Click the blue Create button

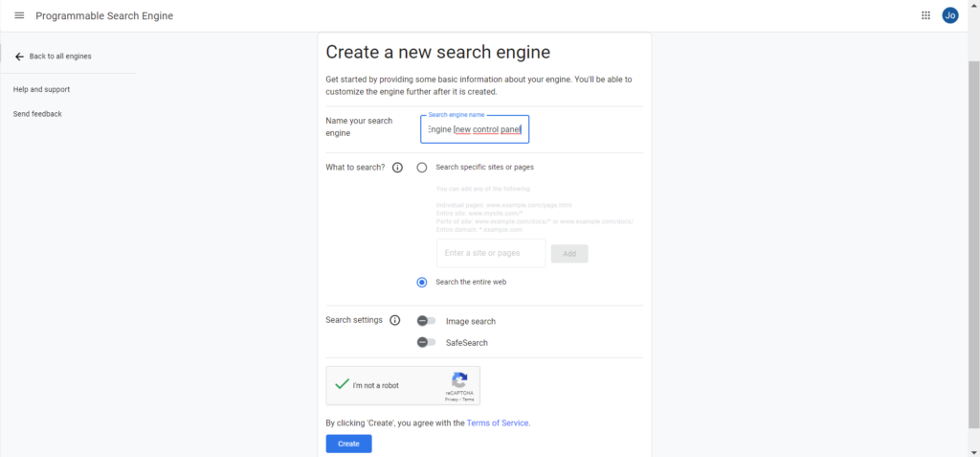click(348, 444)
